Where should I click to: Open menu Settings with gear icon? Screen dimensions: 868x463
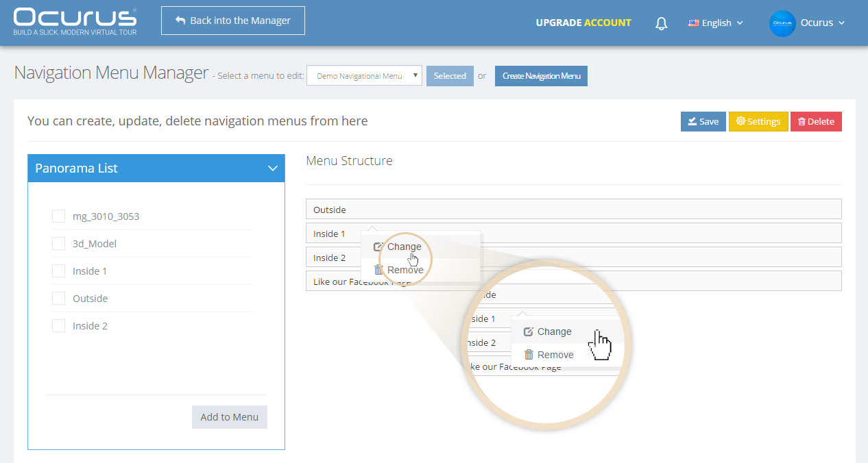click(758, 121)
